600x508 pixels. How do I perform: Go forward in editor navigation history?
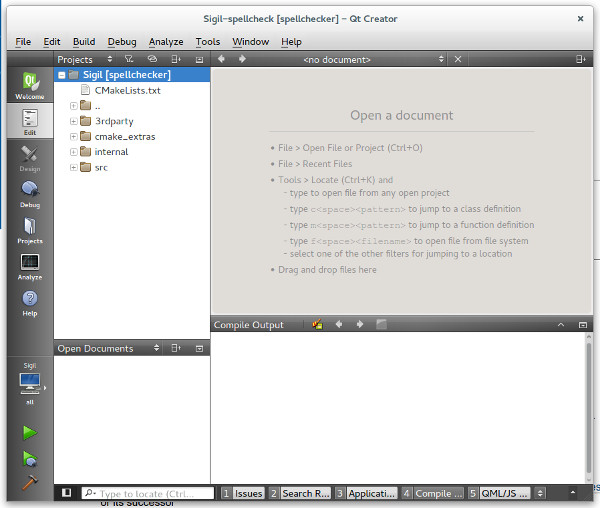pyautogui.click(x=242, y=59)
